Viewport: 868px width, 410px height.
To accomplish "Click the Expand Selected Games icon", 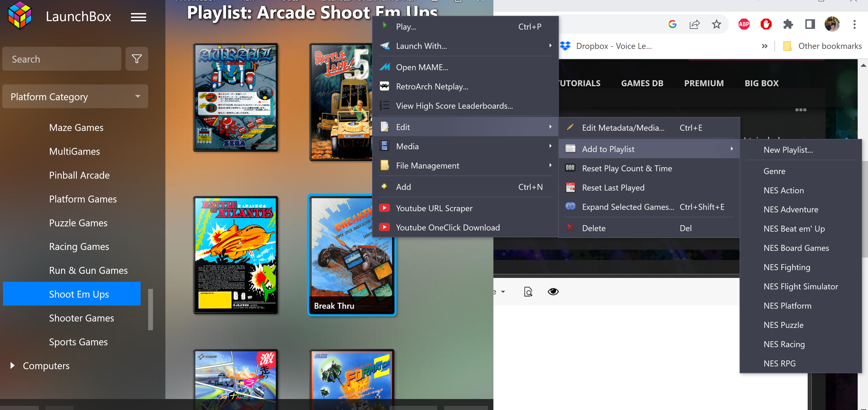I will coord(570,206).
